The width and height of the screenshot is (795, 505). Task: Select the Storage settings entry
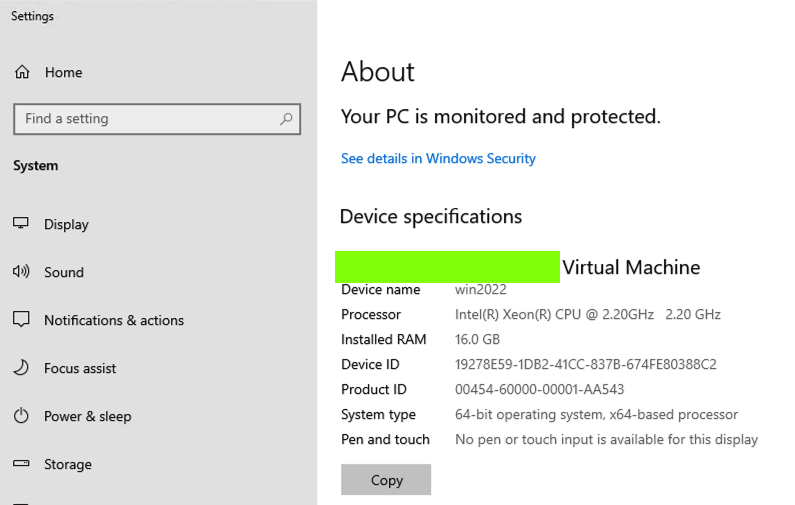[x=68, y=464]
